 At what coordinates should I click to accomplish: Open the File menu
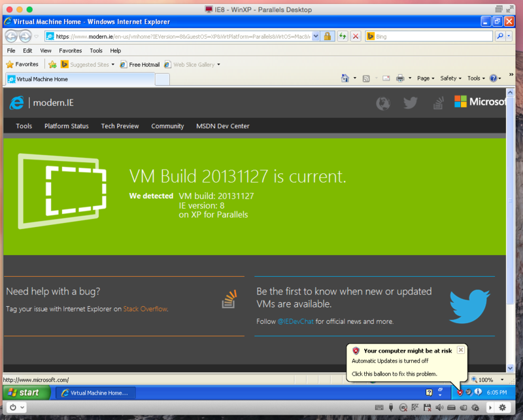pyautogui.click(x=11, y=51)
